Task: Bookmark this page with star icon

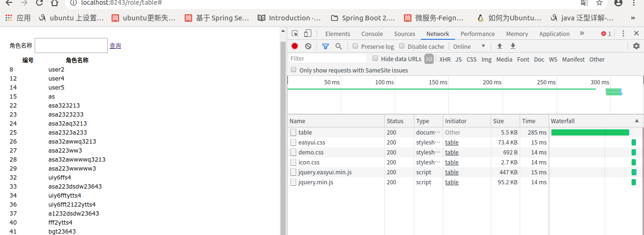Action: (x=599, y=2)
